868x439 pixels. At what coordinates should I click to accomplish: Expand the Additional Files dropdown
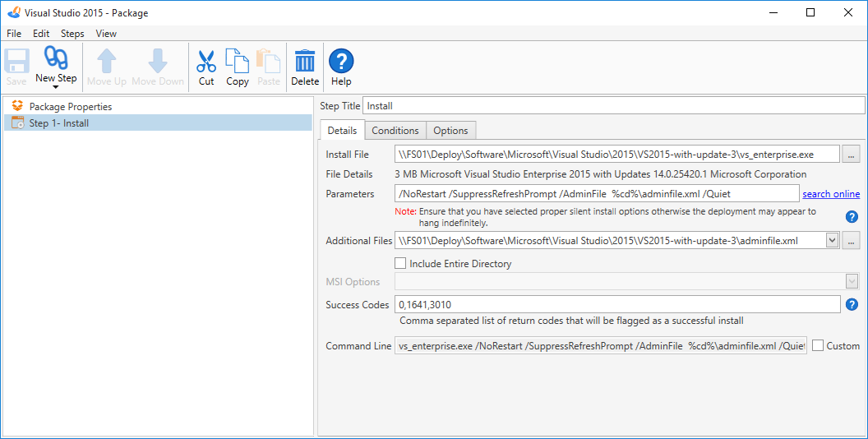coord(831,241)
